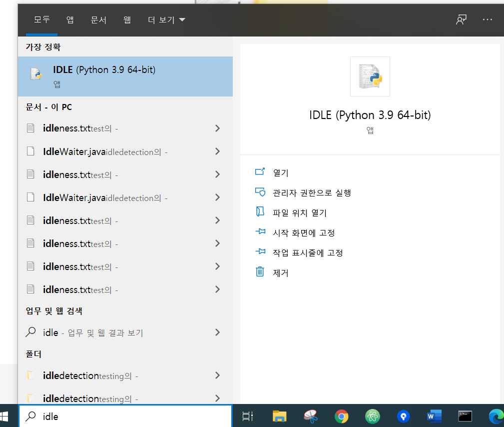Expand the idle web search result arrow
The height and width of the screenshot is (427, 504).
pyautogui.click(x=218, y=332)
